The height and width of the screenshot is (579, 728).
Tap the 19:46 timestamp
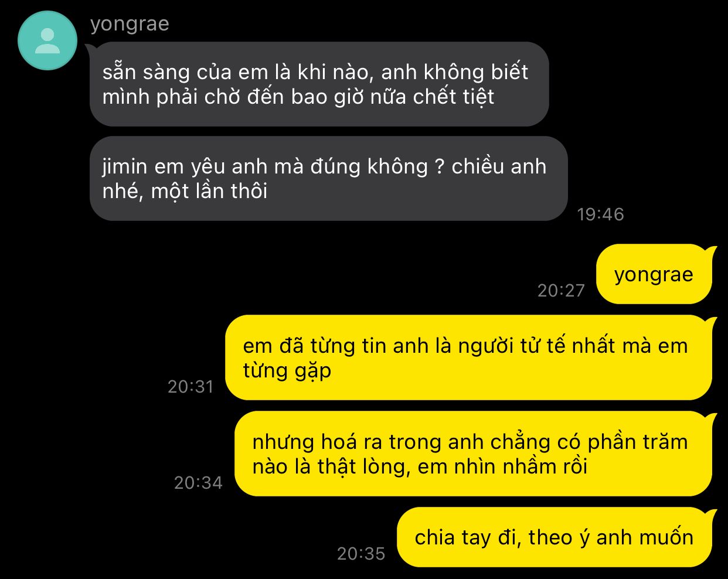600,214
